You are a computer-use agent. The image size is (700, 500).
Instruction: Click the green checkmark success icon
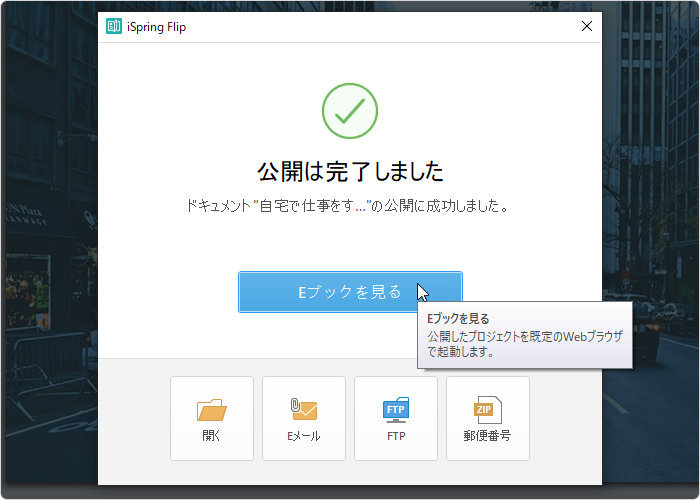[350, 111]
